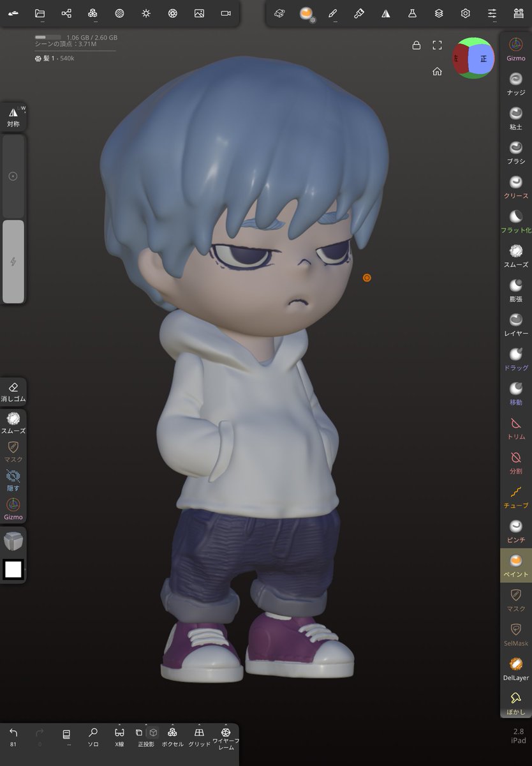Select the フラット化 (Flatten) tool

(x=516, y=222)
